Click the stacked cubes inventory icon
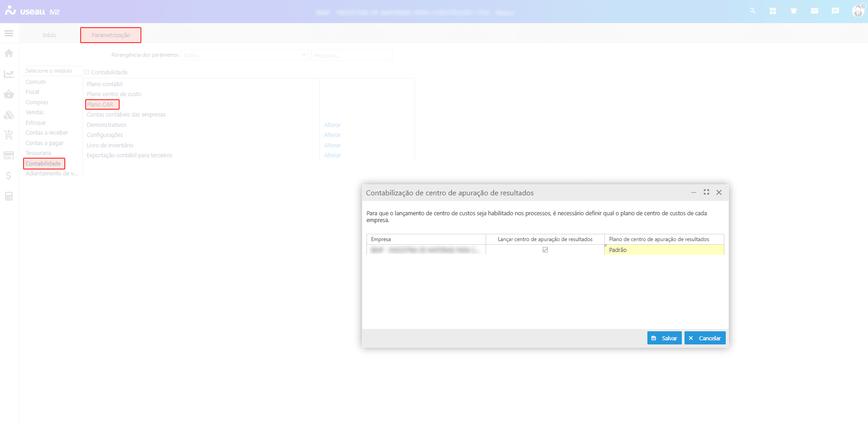The height and width of the screenshot is (426, 868). 9,115
